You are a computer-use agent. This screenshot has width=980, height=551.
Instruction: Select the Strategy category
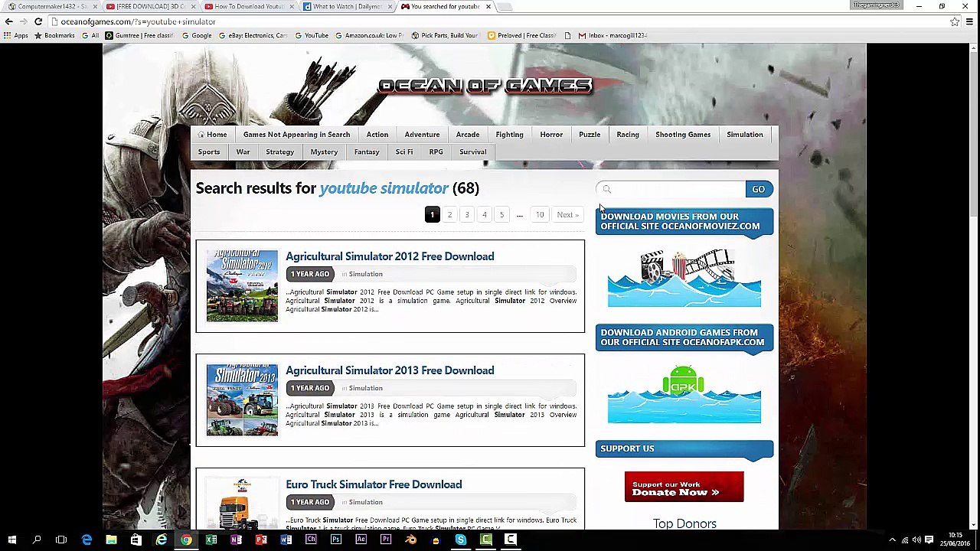[279, 152]
